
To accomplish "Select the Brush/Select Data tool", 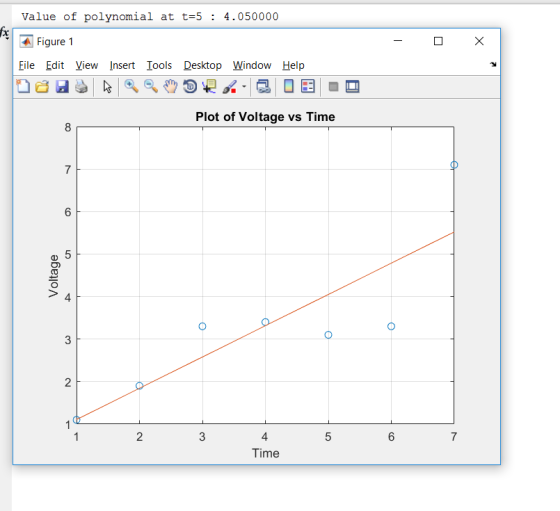I will tap(229, 86).
